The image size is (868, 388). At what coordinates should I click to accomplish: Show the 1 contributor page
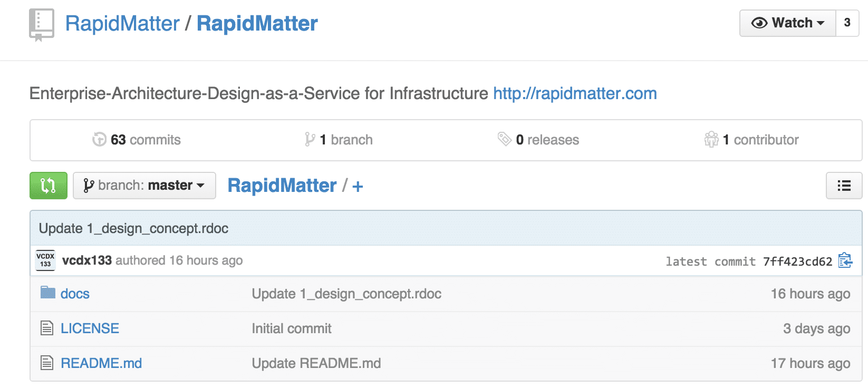click(751, 140)
